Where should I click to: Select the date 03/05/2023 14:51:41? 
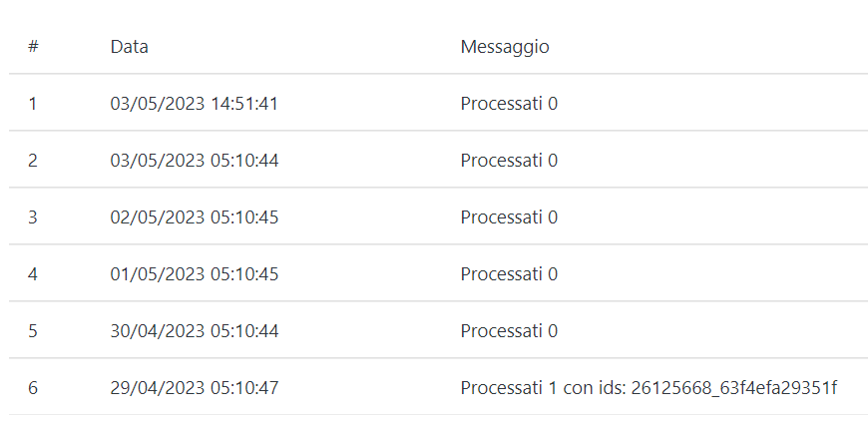pos(194,103)
